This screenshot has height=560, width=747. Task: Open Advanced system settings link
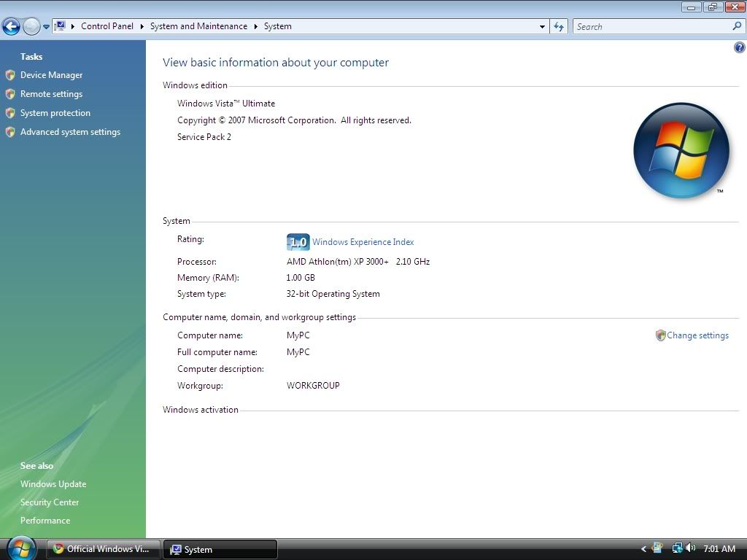point(71,133)
